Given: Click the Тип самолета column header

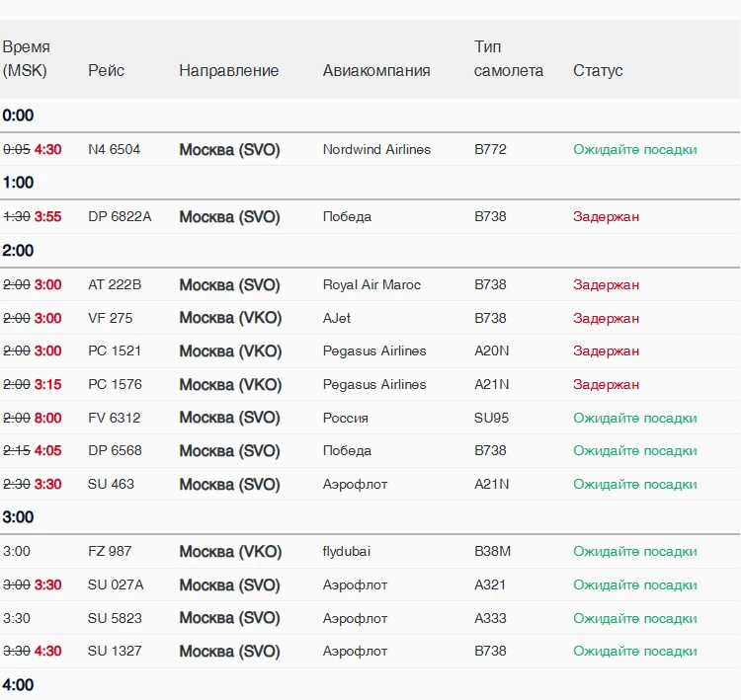Looking at the screenshot, I should coord(509,58).
